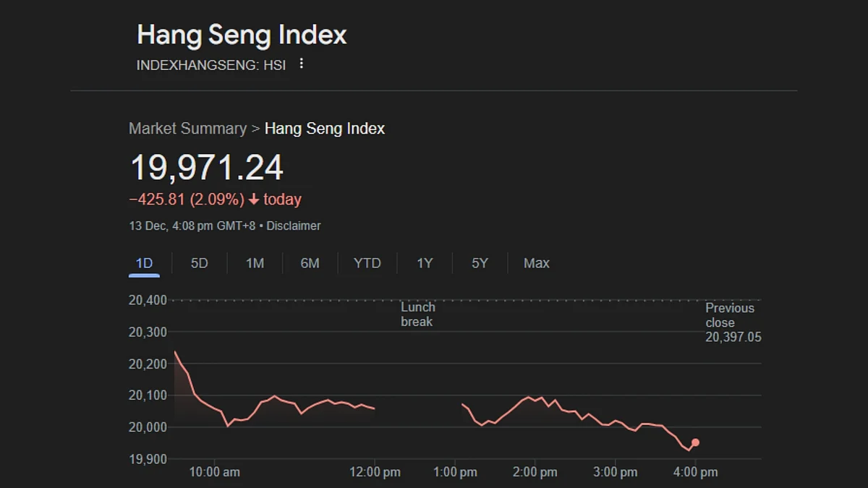
Task: Click the Lunch break label on chart
Action: pos(418,314)
